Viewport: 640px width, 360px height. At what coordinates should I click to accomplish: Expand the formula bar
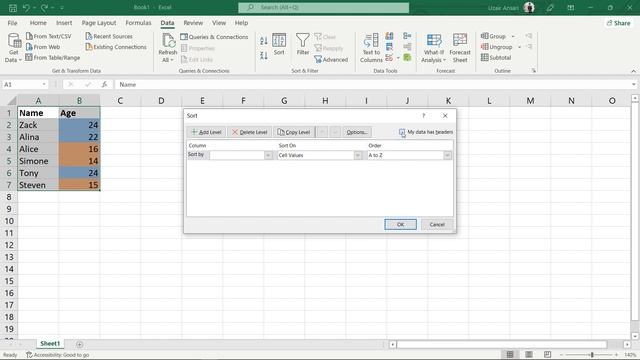(633, 84)
